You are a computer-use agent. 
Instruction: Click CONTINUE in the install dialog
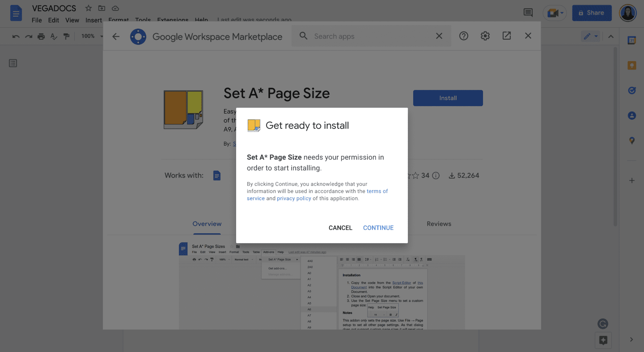click(x=378, y=228)
